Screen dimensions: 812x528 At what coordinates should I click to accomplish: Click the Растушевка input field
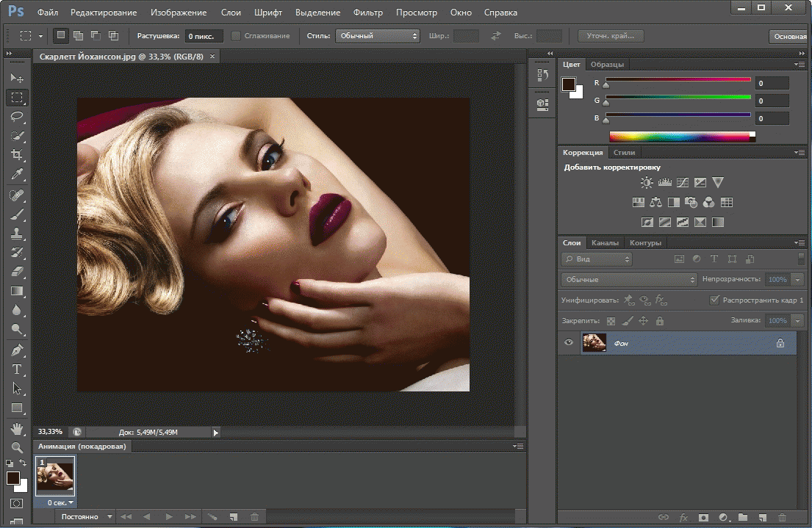point(204,36)
